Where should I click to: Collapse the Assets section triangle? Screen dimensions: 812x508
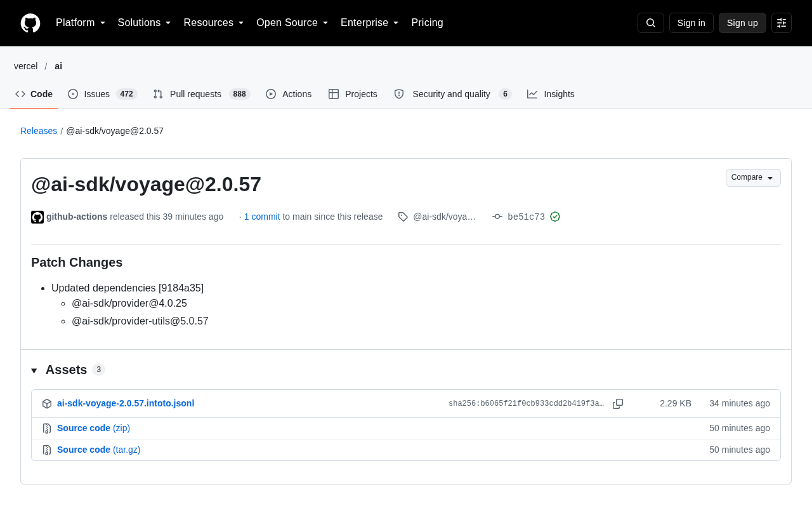(x=34, y=370)
